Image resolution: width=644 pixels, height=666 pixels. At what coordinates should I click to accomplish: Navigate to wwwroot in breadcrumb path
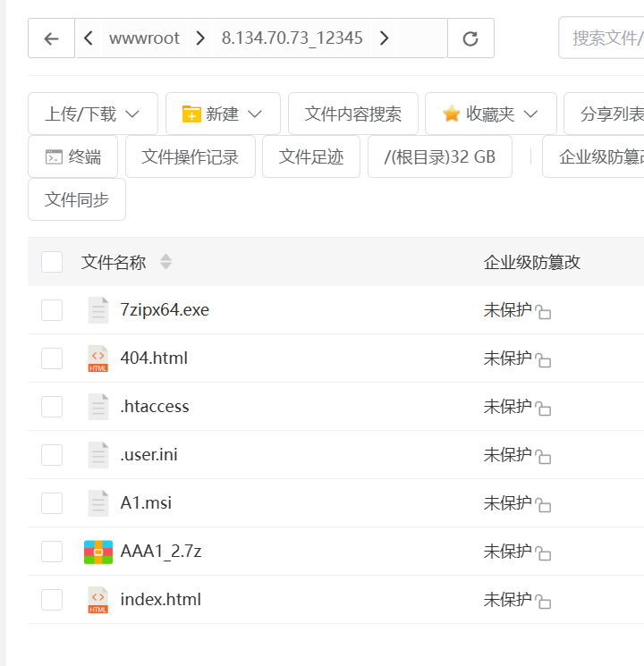[x=144, y=38]
